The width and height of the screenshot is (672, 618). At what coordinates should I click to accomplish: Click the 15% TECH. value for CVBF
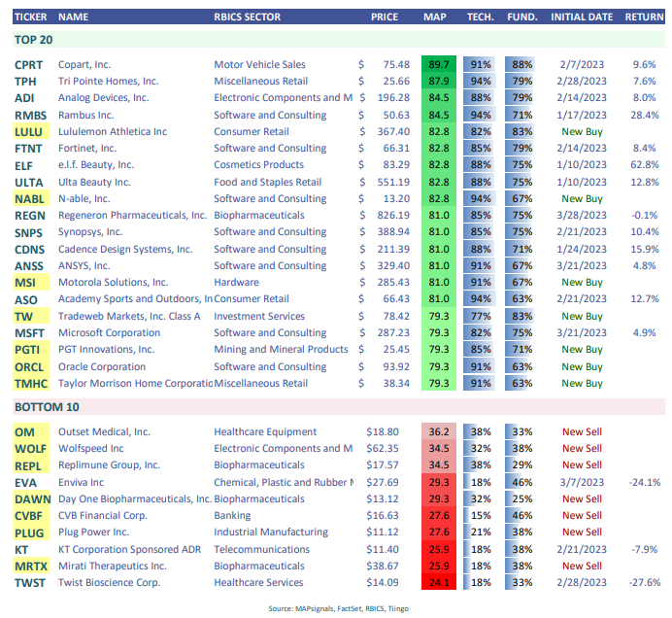pyautogui.click(x=481, y=516)
